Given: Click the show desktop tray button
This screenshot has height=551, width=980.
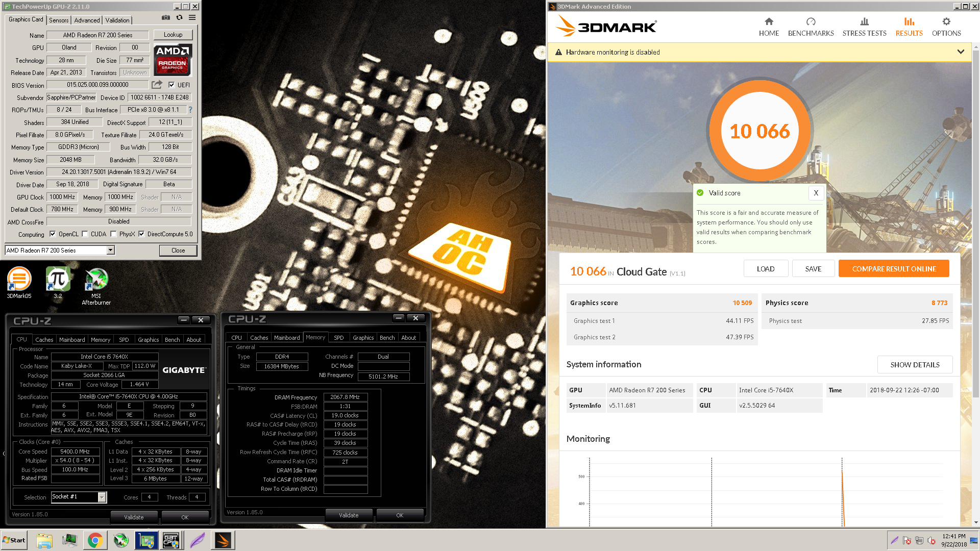Looking at the screenshot, I should [x=974, y=540].
